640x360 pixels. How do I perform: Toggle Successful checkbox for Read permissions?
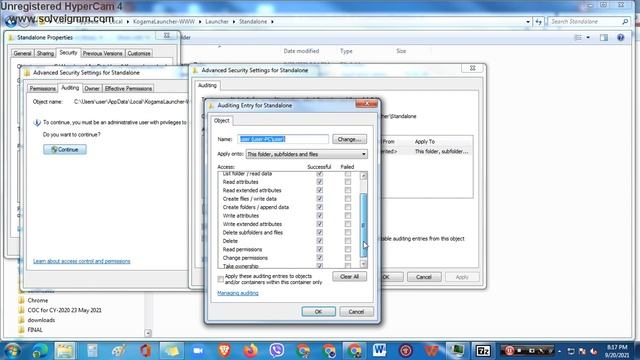tap(320, 249)
